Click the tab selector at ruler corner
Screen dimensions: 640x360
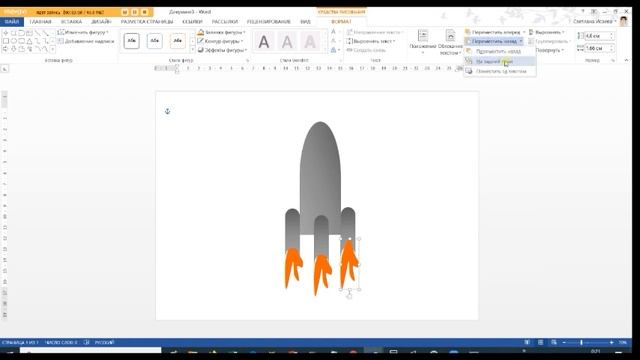click(x=4, y=69)
